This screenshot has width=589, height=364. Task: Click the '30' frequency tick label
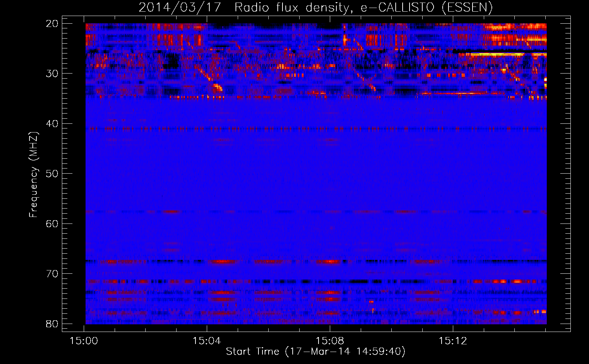click(52, 74)
